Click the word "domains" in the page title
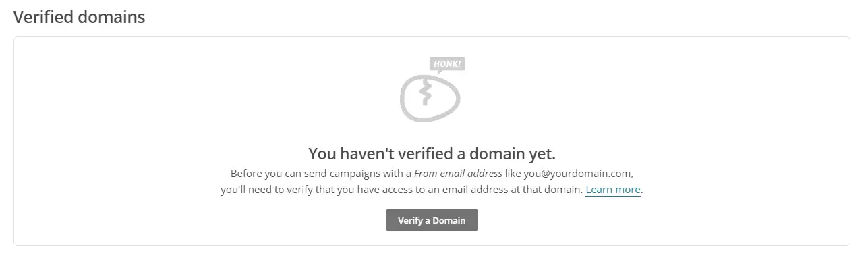The height and width of the screenshot is (258, 868). 111,17
